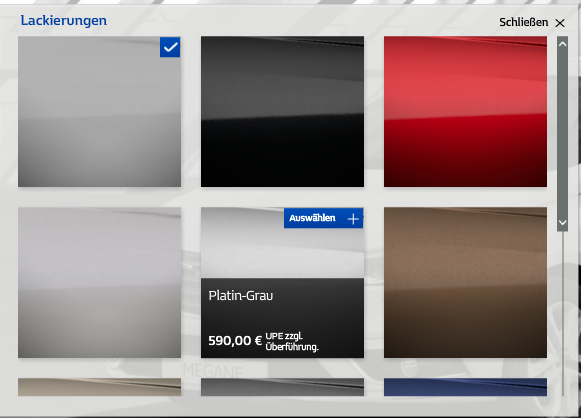
Task: Pick the red paint swatch
Action: (x=465, y=112)
